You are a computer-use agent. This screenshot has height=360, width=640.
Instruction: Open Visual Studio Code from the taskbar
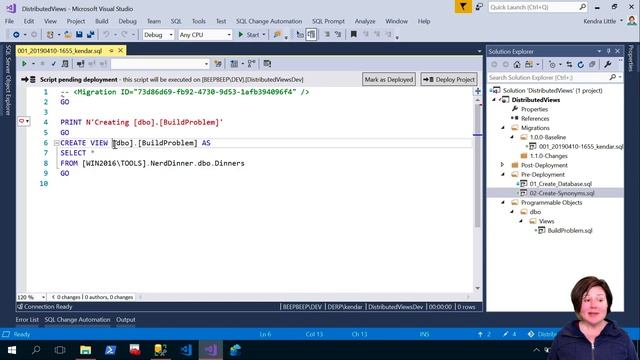186,350
